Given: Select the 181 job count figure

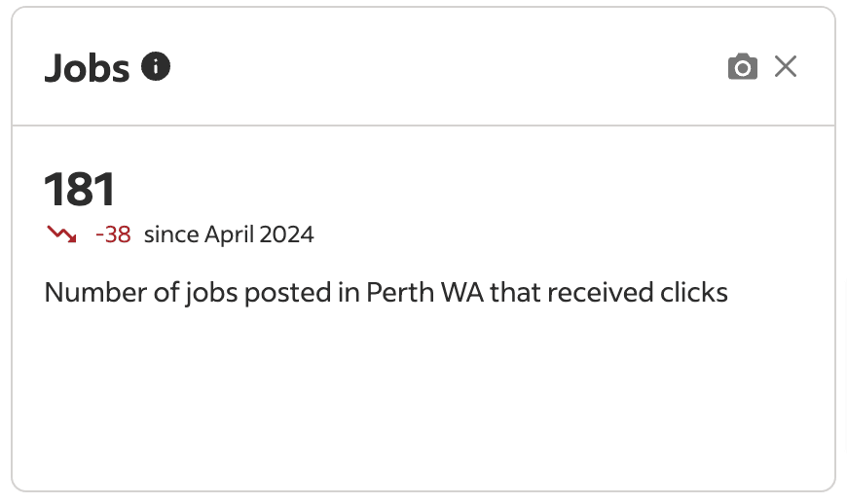Looking at the screenshot, I should click(x=80, y=189).
